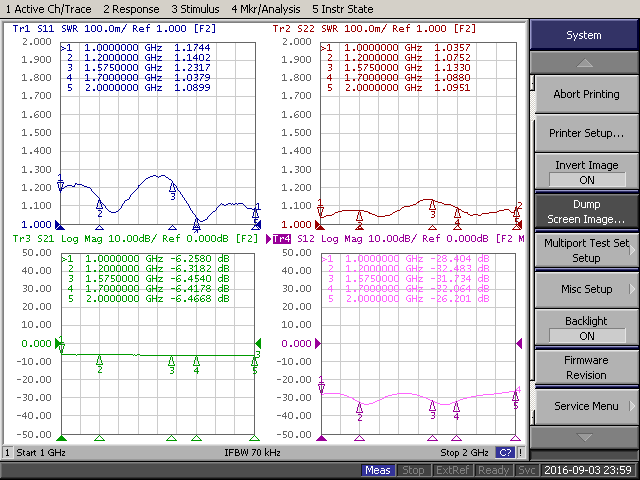Click channel 1 indicator box
The height and width of the screenshot is (480, 640).
click(x=7, y=453)
